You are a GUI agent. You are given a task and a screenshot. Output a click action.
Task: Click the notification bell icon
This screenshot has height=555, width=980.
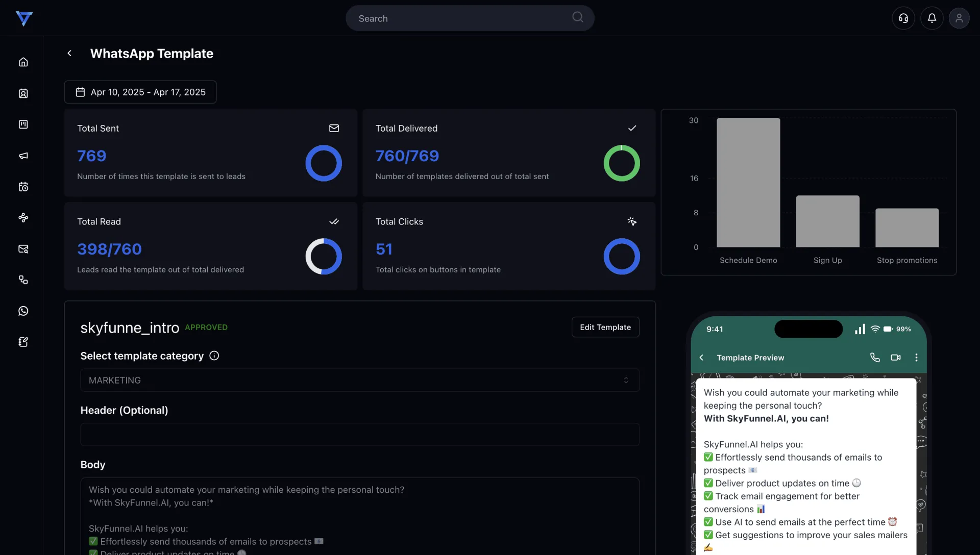932,18
